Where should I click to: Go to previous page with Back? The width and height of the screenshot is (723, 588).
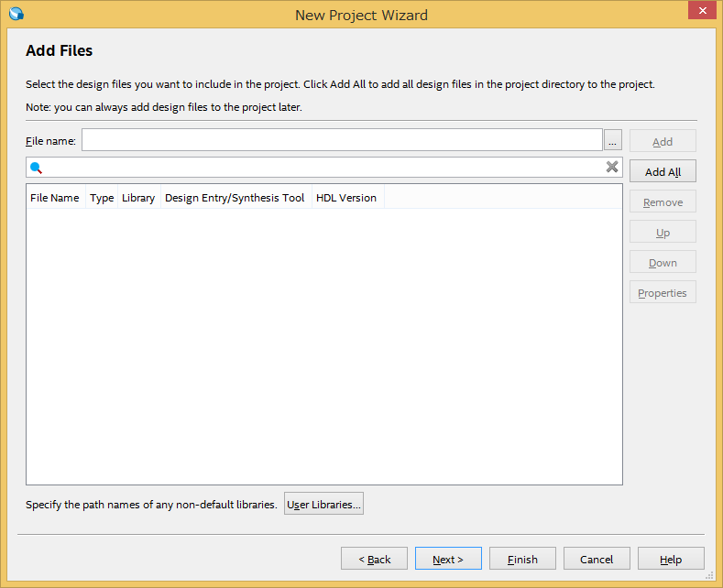click(x=375, y=559)
